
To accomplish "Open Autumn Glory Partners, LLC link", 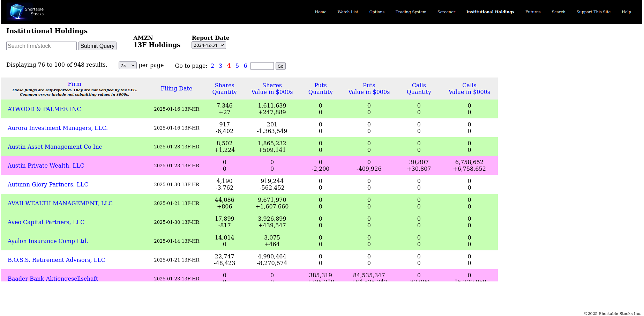I will click(48, 184).
